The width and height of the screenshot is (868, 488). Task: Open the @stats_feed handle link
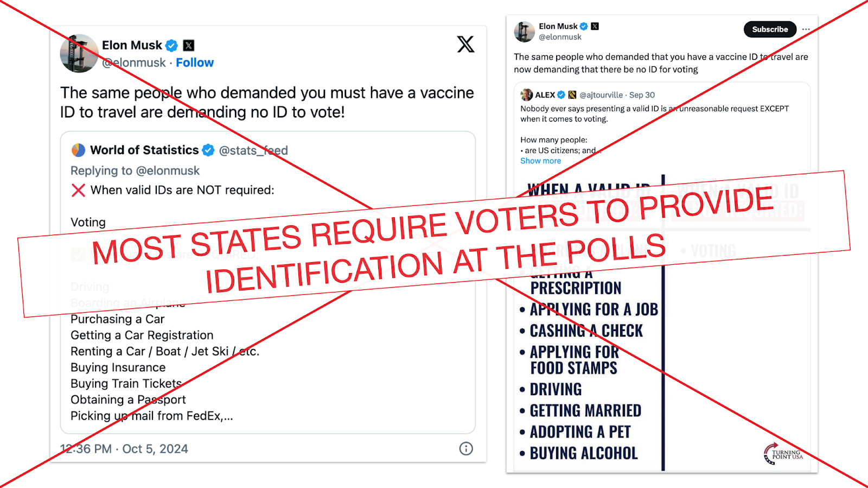tap(253, 150)
